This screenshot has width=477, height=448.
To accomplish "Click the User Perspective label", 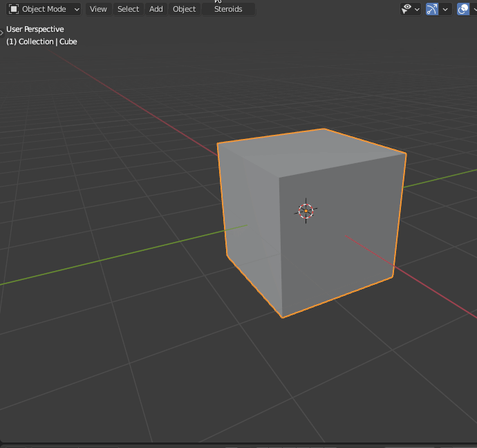I will 35,29.
